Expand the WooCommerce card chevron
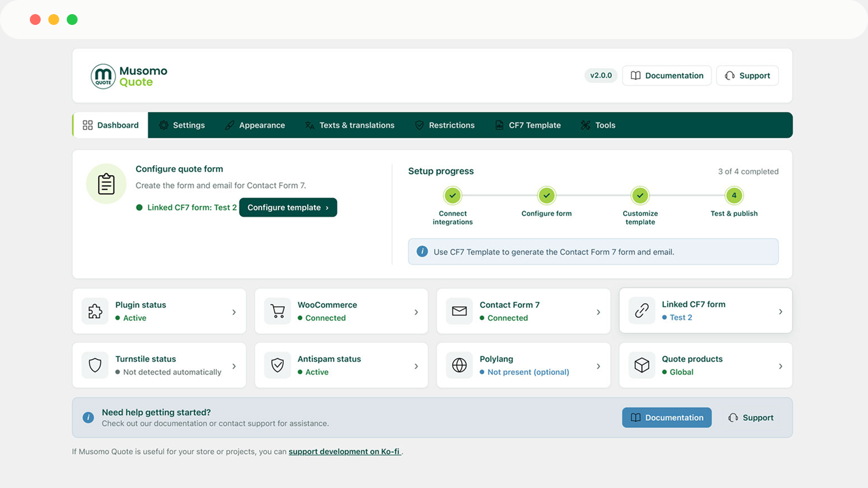 point(416,312)
